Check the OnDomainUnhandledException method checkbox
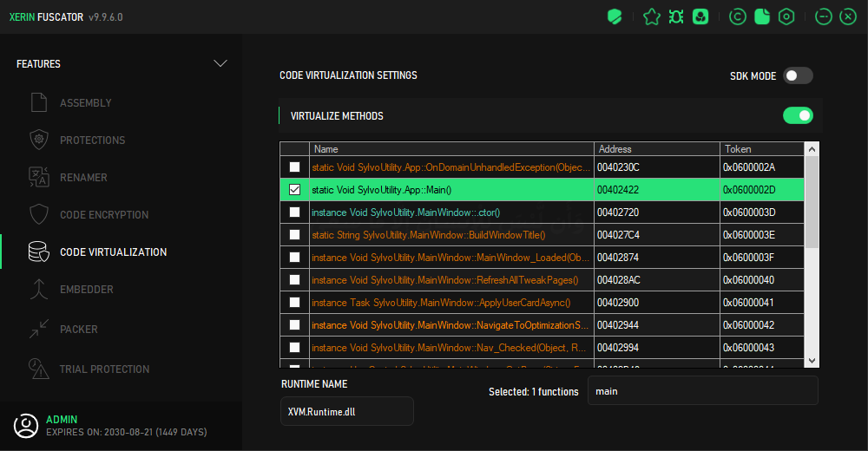868x451 pixels. click(294, 167)
